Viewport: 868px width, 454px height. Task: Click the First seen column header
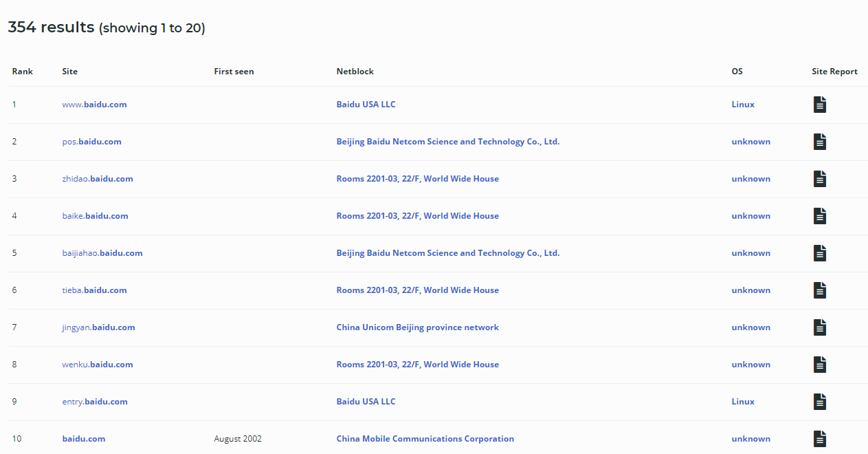(x=234, y=72)
